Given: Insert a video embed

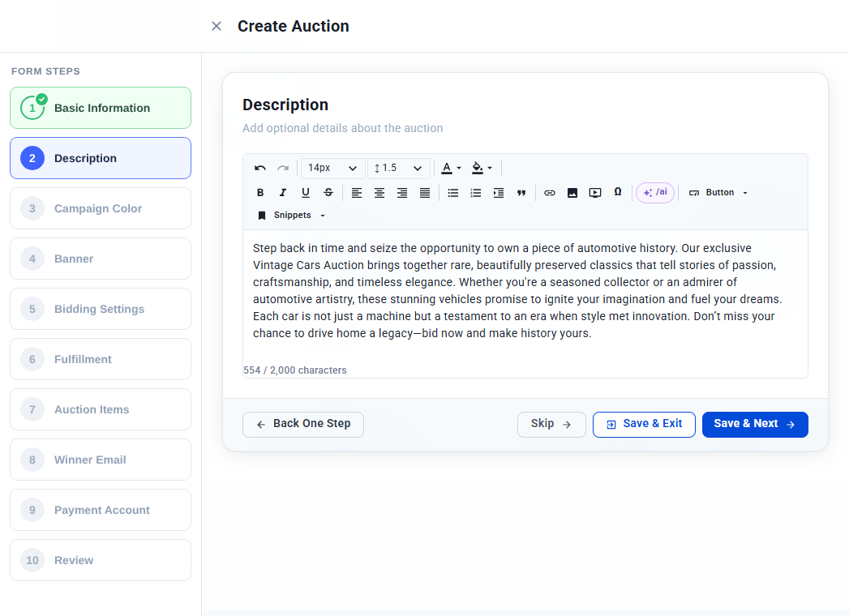Looking at the screenshot, I should click(x=594, y=193).
